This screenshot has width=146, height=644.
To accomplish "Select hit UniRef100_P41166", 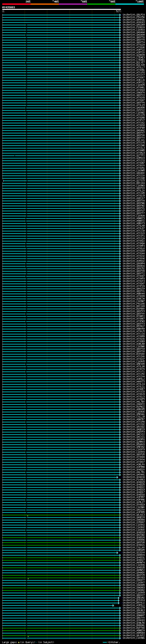I will coord(133,304).
